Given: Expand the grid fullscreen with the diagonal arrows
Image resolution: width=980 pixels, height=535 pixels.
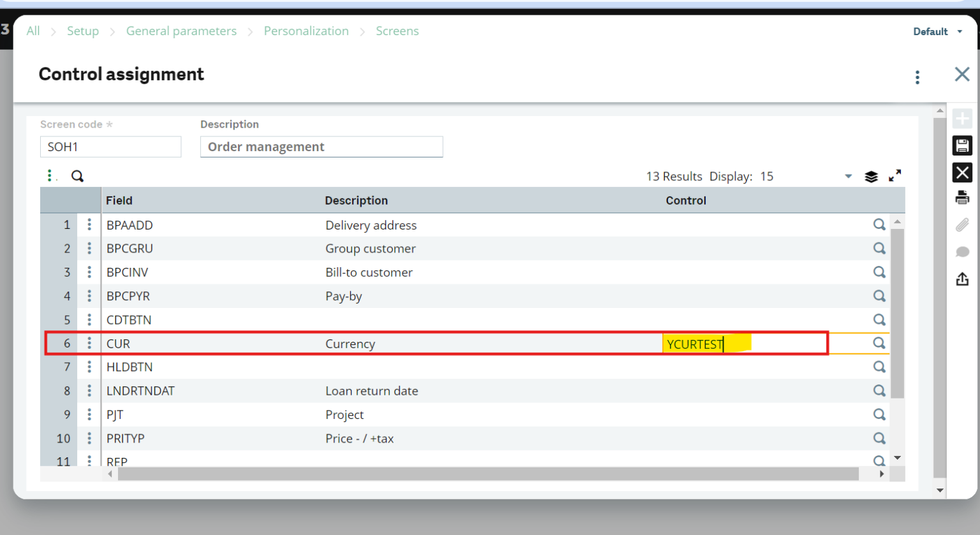Looking at the screenshot, I should click(896, 174).
